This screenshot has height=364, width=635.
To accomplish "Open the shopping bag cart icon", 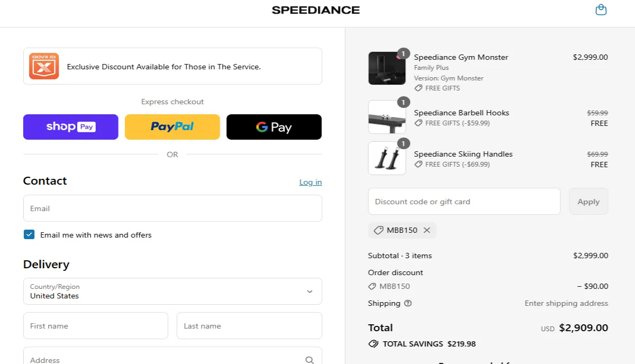I will tap(601, 10).
